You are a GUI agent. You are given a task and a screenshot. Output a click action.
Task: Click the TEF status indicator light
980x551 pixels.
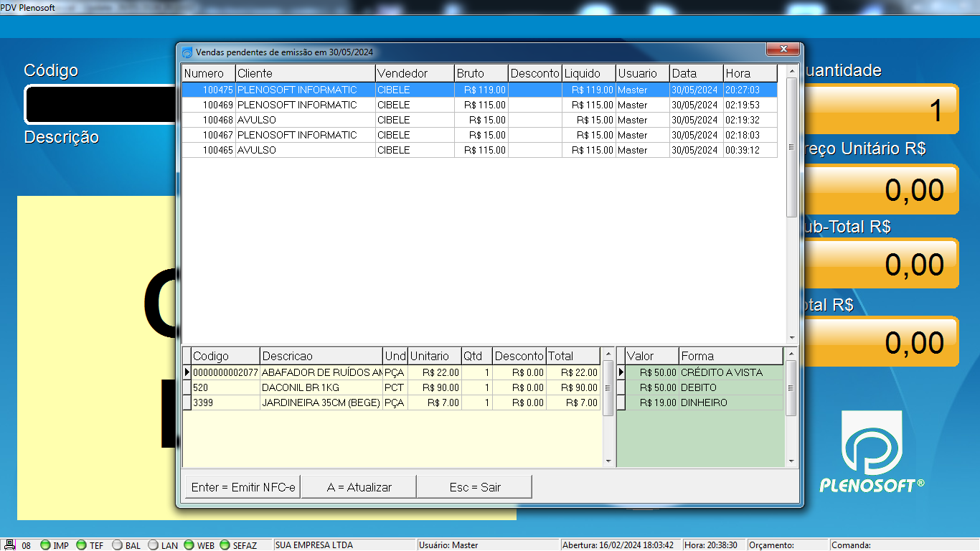[81, 545]
